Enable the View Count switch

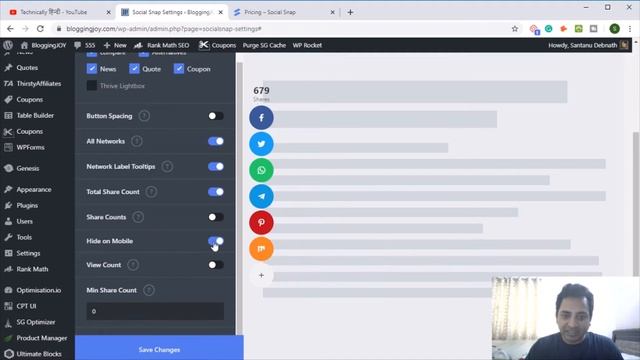(x=216, y=265)
